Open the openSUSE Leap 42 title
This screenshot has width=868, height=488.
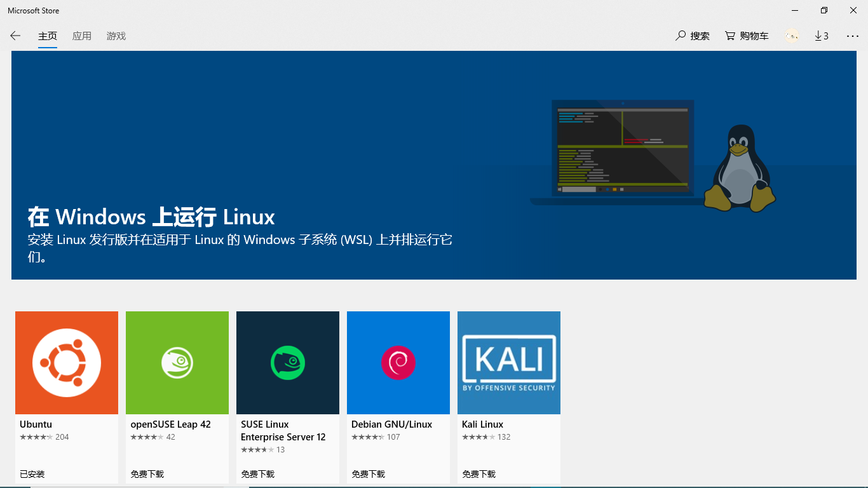coord(170,424)
